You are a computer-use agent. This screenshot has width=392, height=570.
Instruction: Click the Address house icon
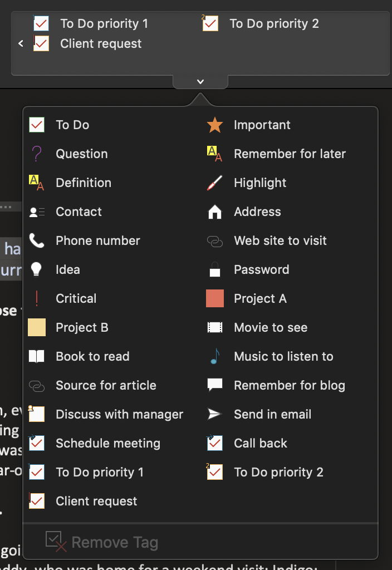point(215,212)
